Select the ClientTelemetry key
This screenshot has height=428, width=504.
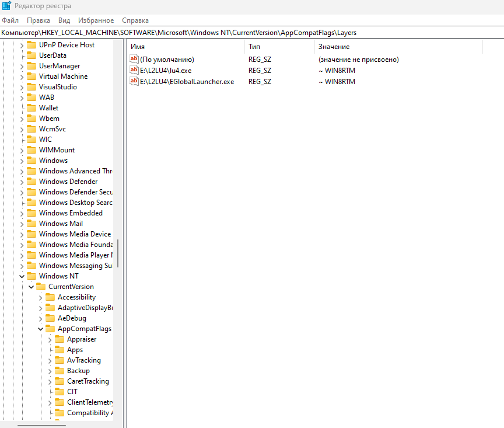pyautogui.click(x=90, y=402)
